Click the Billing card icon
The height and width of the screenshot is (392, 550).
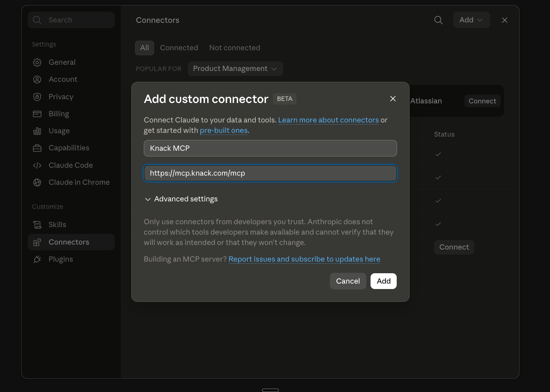(x=37, y=114)
